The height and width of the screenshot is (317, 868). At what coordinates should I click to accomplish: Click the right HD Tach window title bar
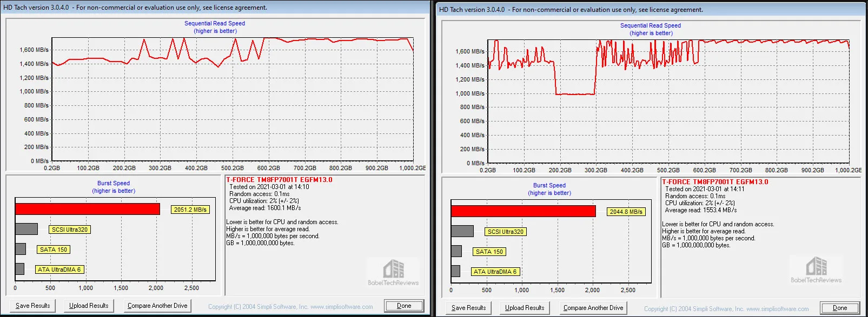point(651,10)
